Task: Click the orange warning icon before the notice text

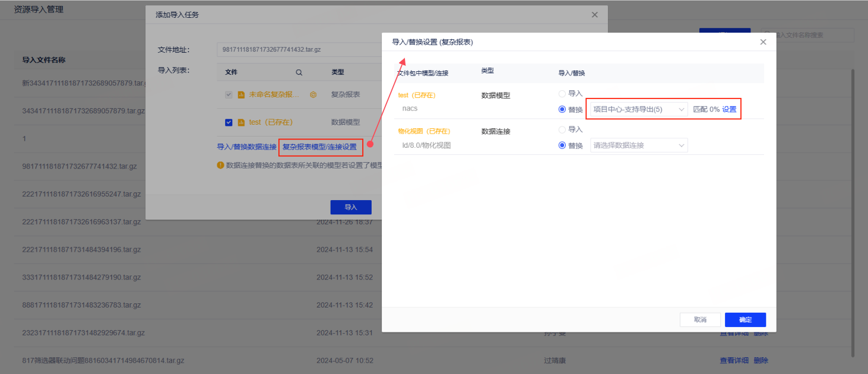Action: [220, 166]
